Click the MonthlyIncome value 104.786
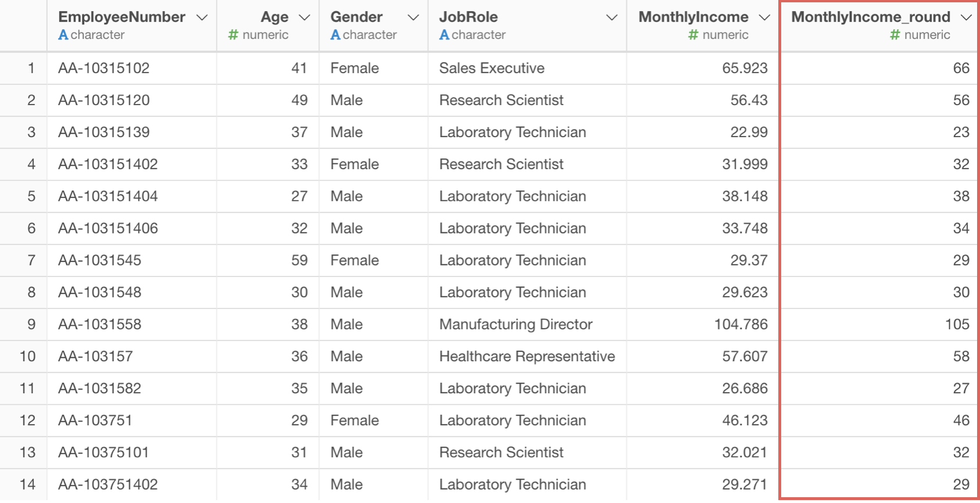 click(x=741, y=324)
